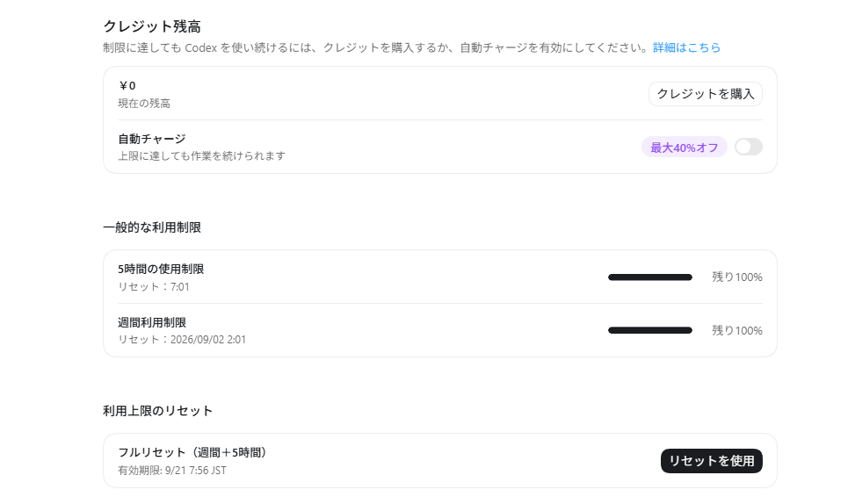Image resolution: width=855 pixels, height=504 pixels.
Task: Open the 詳細はこちら link
Action: pos(686,48)
